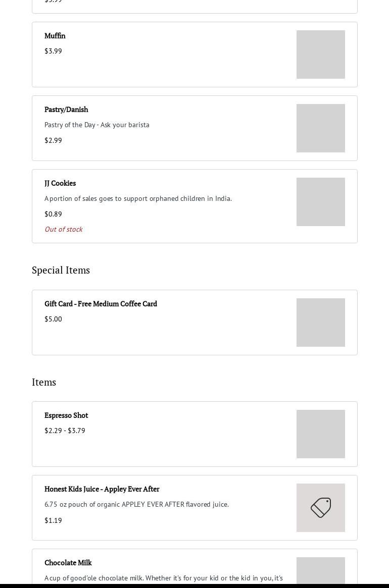Open Honest Kids Juice - Appley Ever After
The height and width of the screenshot is (588, 389).
pos(102,489)
